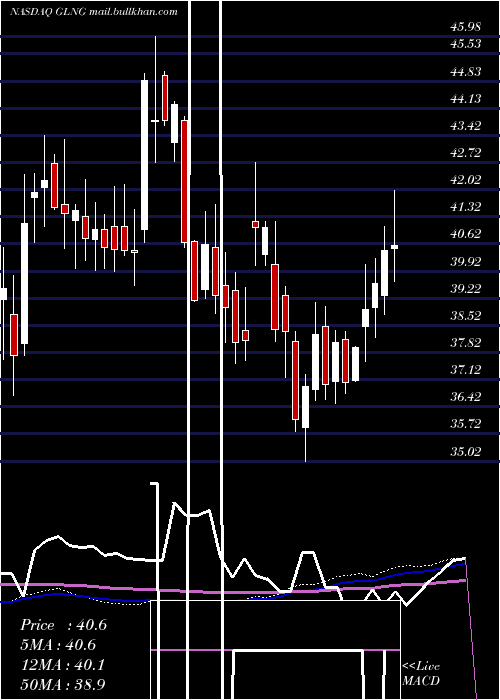Viewport: 500px width, 700px height.
Task: Click the 43.42 price axis label
Action: (466, 125)
